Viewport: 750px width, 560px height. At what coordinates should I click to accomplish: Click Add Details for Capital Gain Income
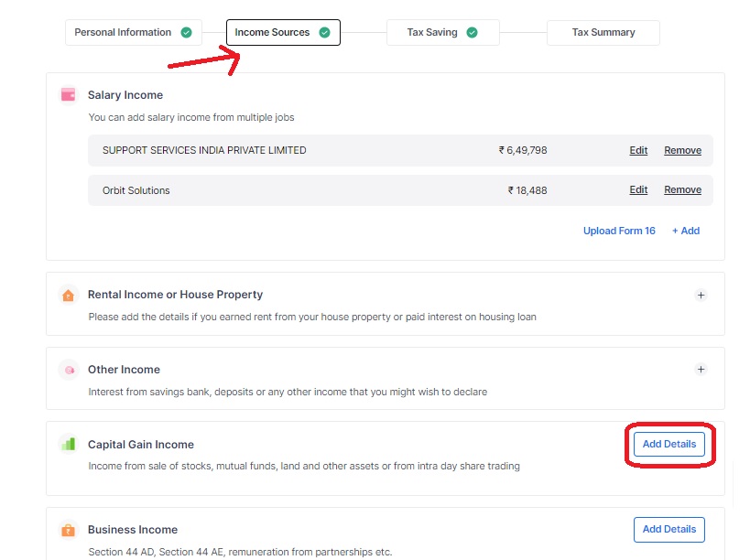pyautogui.click(x=668, y=444)
